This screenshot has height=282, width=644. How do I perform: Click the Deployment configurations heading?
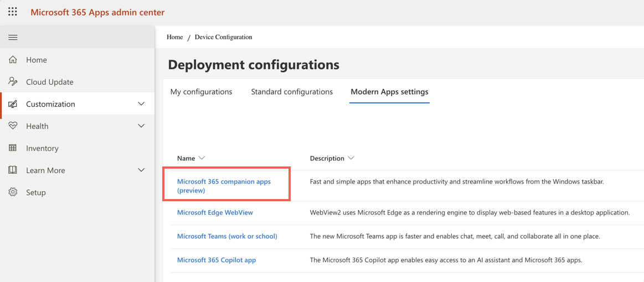click(254, 65)
